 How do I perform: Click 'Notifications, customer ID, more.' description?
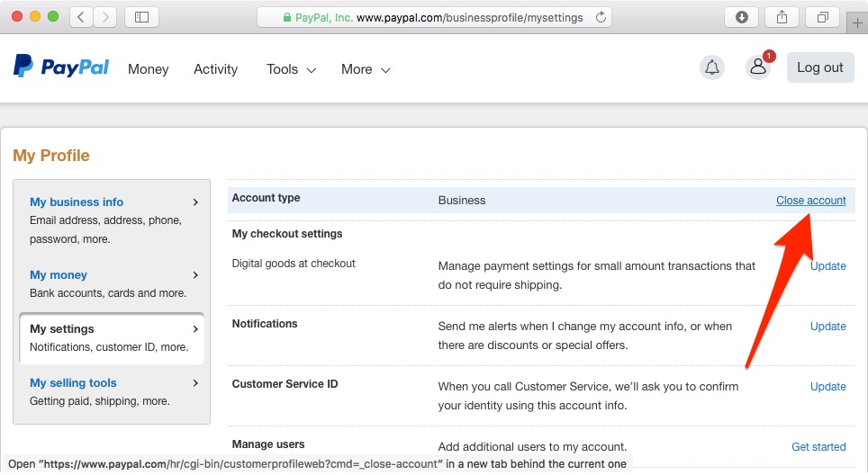109,347
